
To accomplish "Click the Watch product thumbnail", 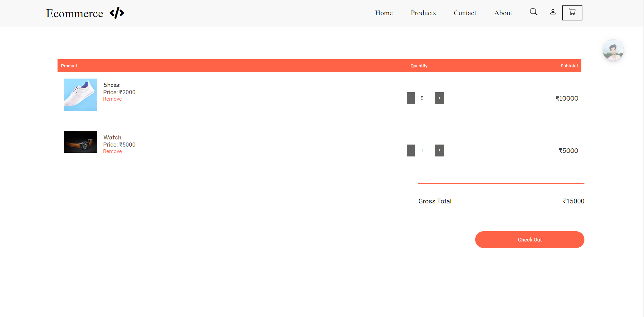I will 80,142.
